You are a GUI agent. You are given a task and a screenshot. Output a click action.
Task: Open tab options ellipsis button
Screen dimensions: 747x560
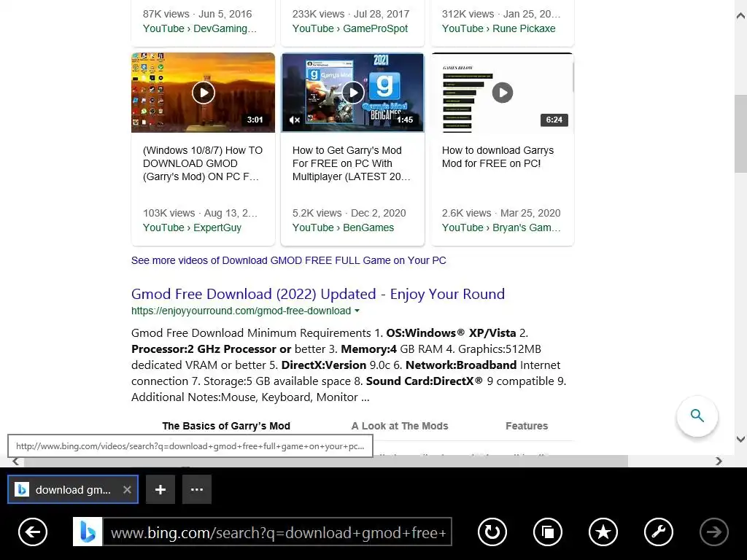[197, 489]
